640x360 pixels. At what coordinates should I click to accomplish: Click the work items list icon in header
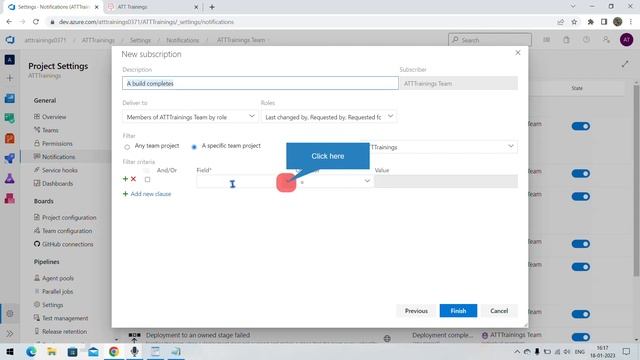pos(547,40)
